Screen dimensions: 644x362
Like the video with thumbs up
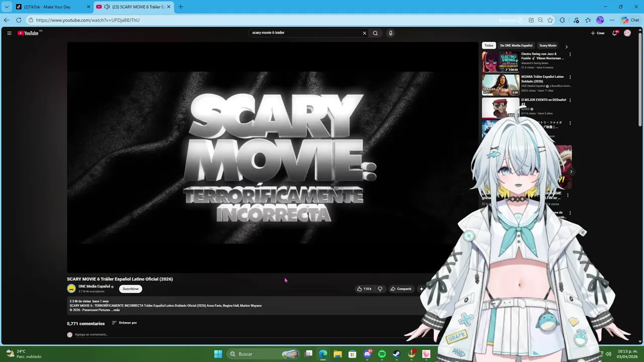click(364, 289)
